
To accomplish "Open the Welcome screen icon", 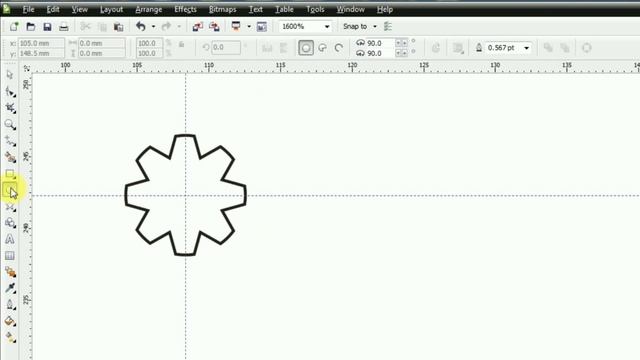I will 262,27.
